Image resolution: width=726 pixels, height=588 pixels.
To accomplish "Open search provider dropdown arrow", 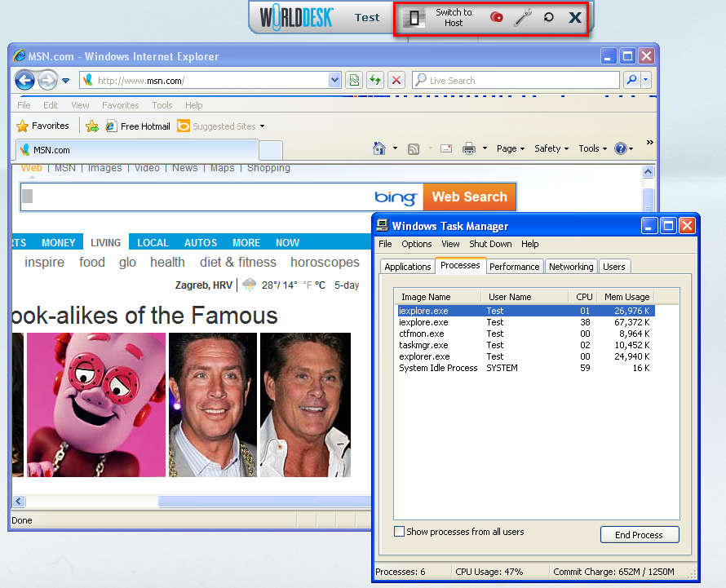I will [x=646, y=81].
